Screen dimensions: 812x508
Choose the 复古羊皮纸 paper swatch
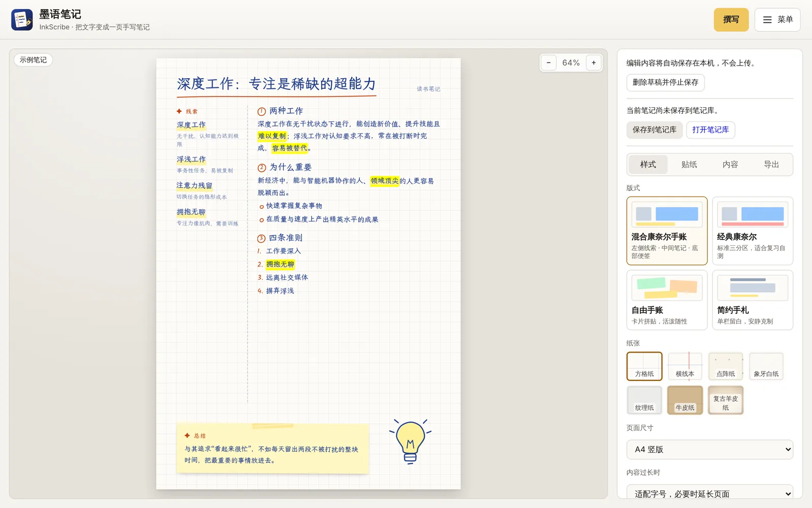(x=726, y=400)
